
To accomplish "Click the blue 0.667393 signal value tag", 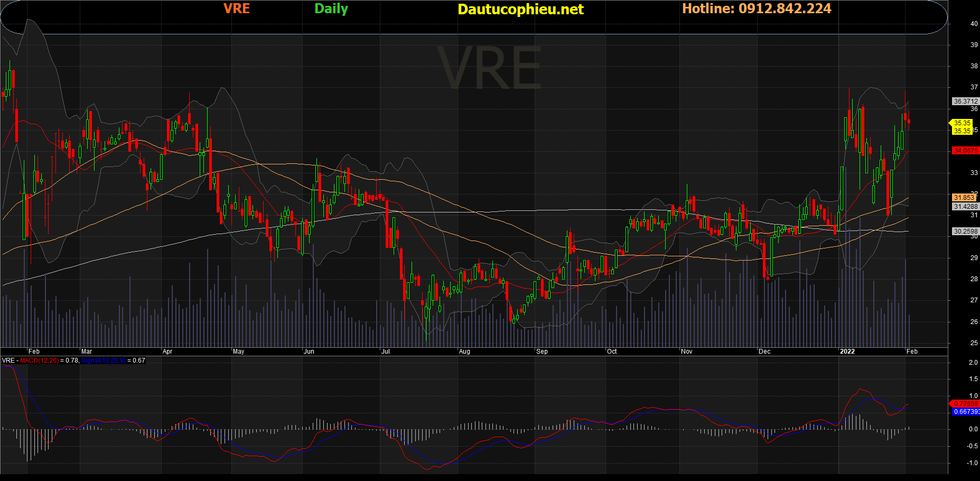I will pos(966,412).
